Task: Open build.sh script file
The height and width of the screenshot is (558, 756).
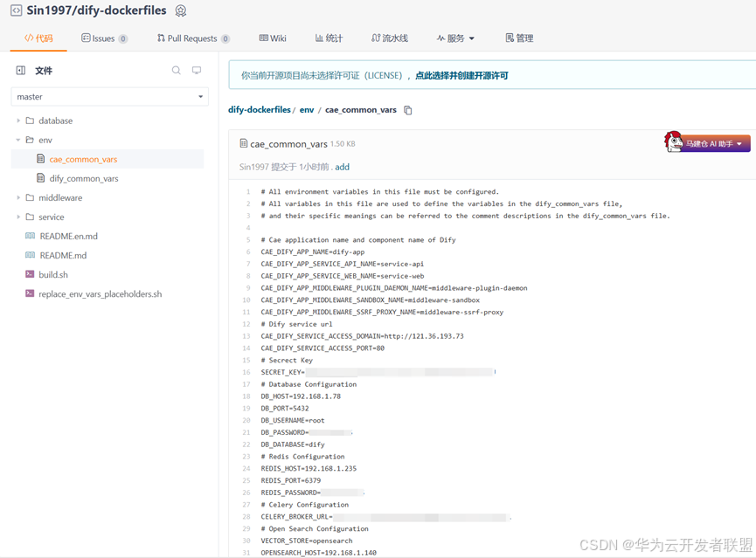Action: pos(53,275)
